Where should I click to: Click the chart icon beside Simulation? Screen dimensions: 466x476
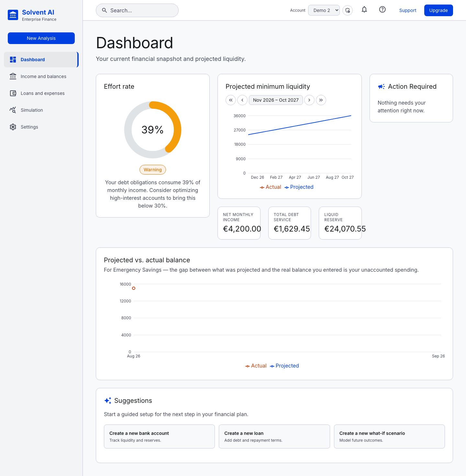13,110
